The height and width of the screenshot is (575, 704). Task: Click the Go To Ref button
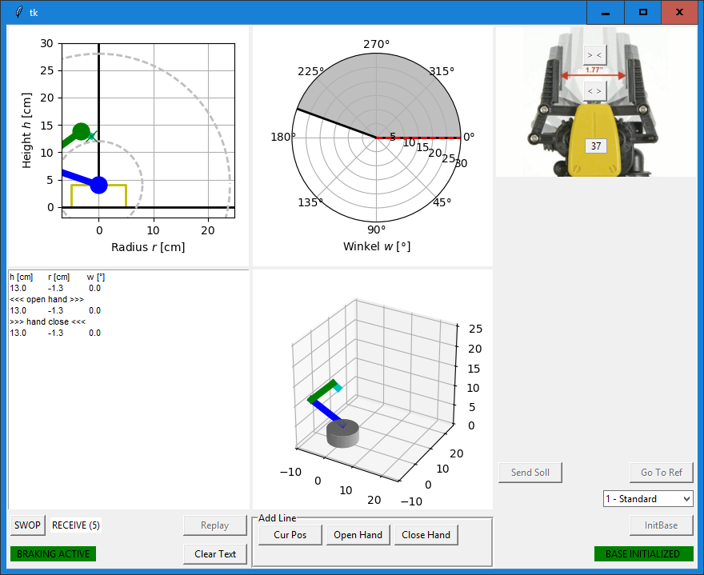click(661, 472)
